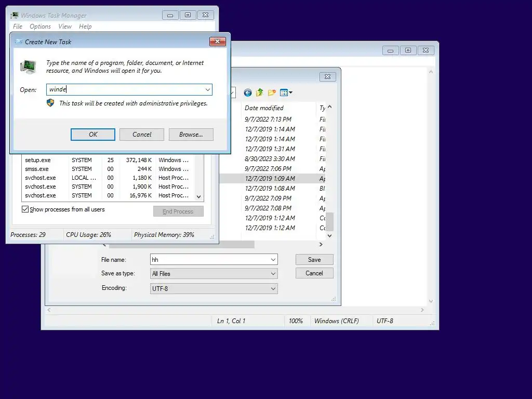The image size is (532, 399).
Task: Open Task Manager View menu
Action: (65, 26)
